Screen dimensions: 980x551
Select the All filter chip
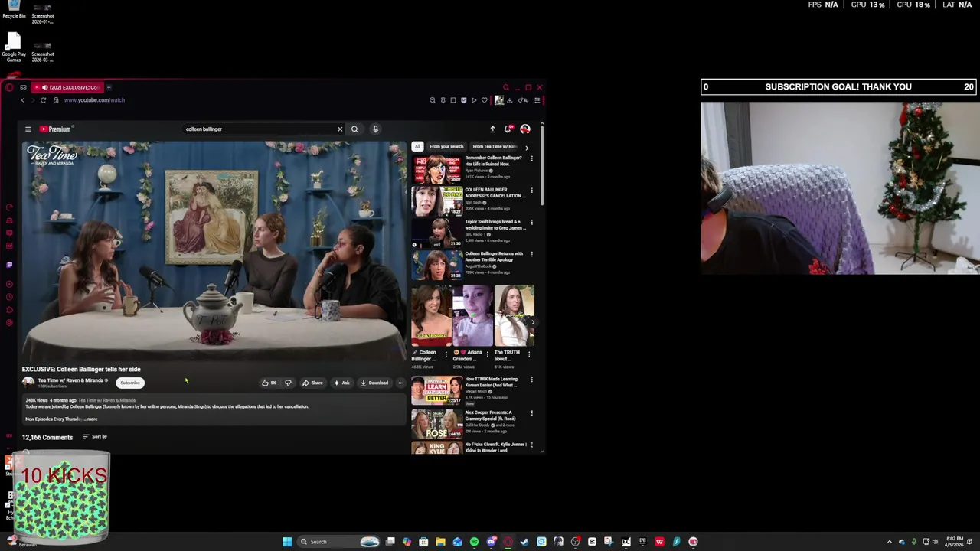point(417,146)
